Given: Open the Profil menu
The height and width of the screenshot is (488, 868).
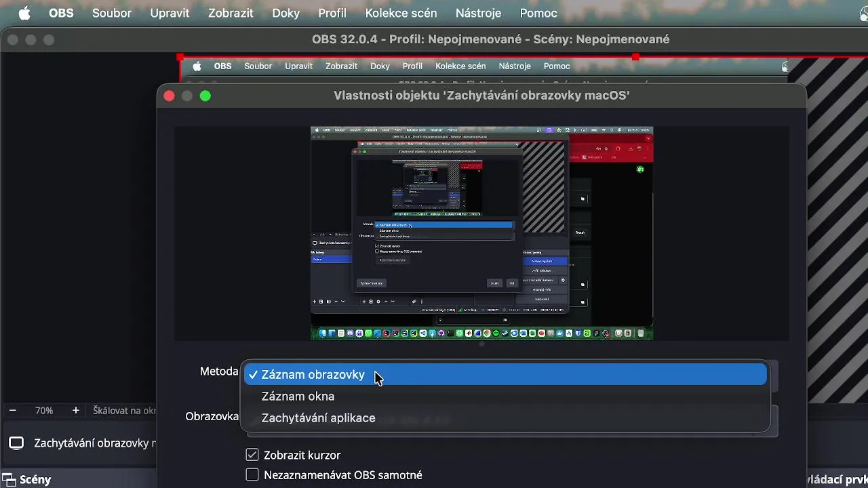Looking at the screenshot, I should coord(332,13).
